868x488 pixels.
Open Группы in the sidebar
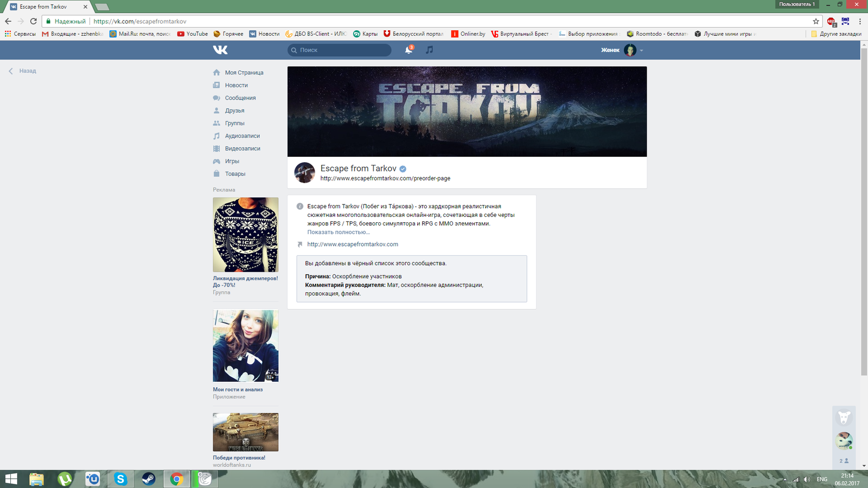234,123
